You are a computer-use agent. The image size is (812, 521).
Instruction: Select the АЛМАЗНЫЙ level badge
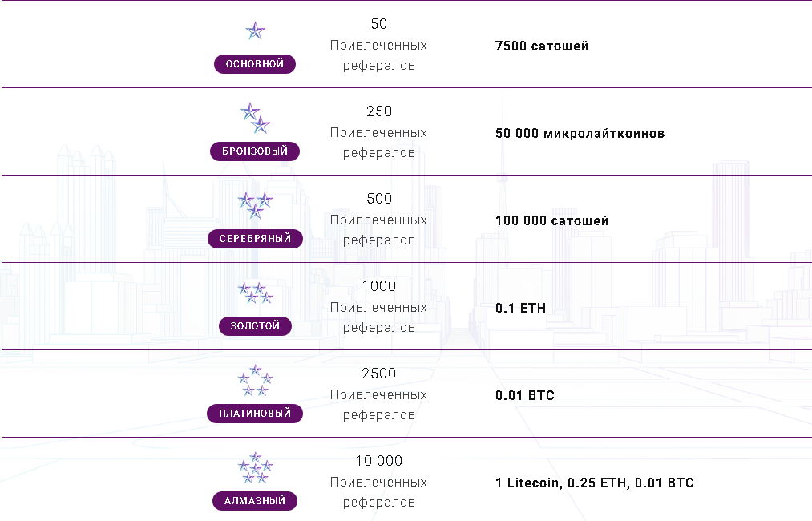point(255,501)
